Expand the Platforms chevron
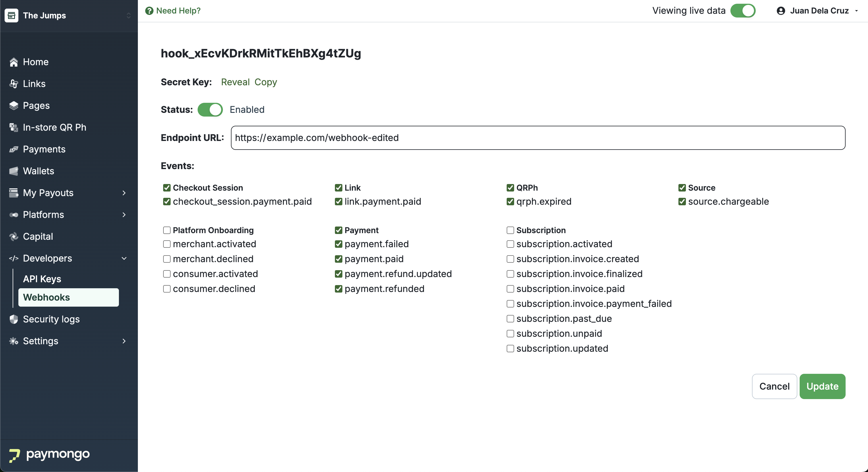Screen dimensions: 868x472 124,214
